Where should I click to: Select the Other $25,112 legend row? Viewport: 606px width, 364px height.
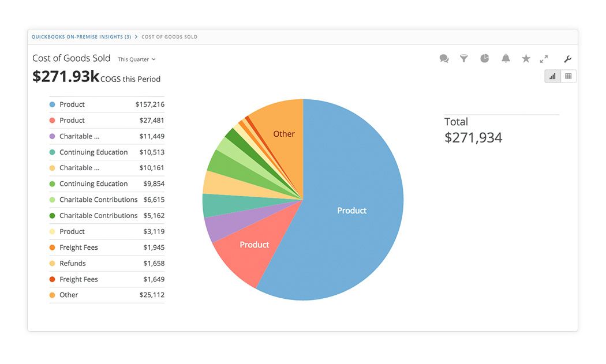[107, 295]
